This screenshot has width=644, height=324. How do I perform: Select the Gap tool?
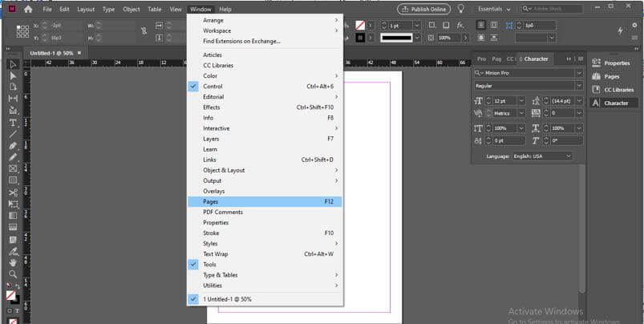[13, 99]
